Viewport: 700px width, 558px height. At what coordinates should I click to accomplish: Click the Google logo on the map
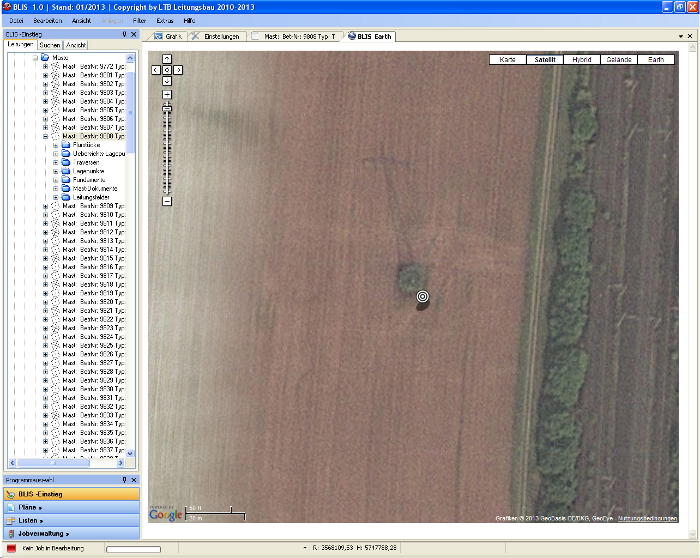coord(166,514)
